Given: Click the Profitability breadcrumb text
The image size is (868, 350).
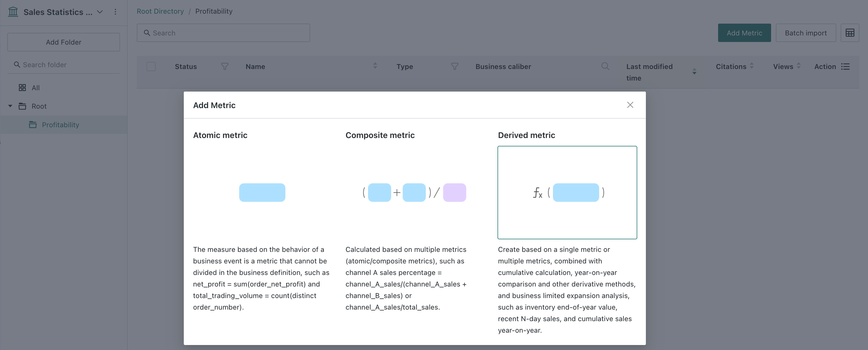Looking at the screenshot, I should pyautogui.click(x=214, y=11).
